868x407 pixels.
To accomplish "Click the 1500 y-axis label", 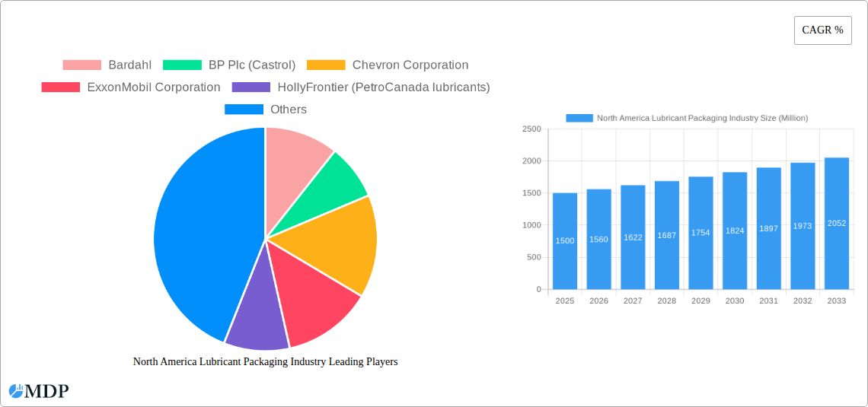I will [531, 193].
